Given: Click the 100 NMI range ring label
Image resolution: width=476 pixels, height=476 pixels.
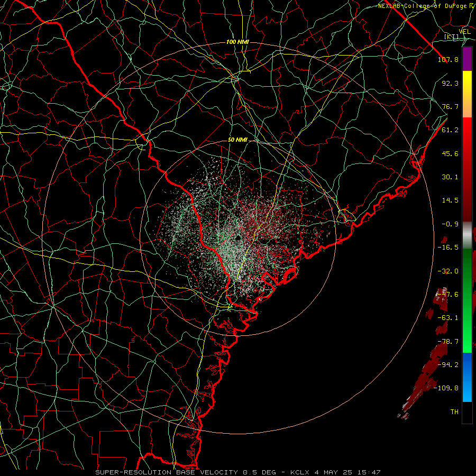Looking at the screenshot, I should point(237,42).
